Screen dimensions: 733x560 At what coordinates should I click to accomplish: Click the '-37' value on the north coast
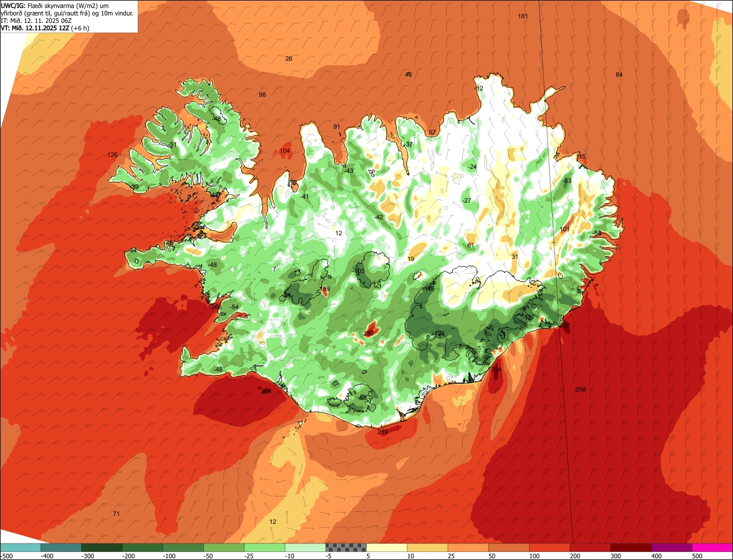pos(408,144)
